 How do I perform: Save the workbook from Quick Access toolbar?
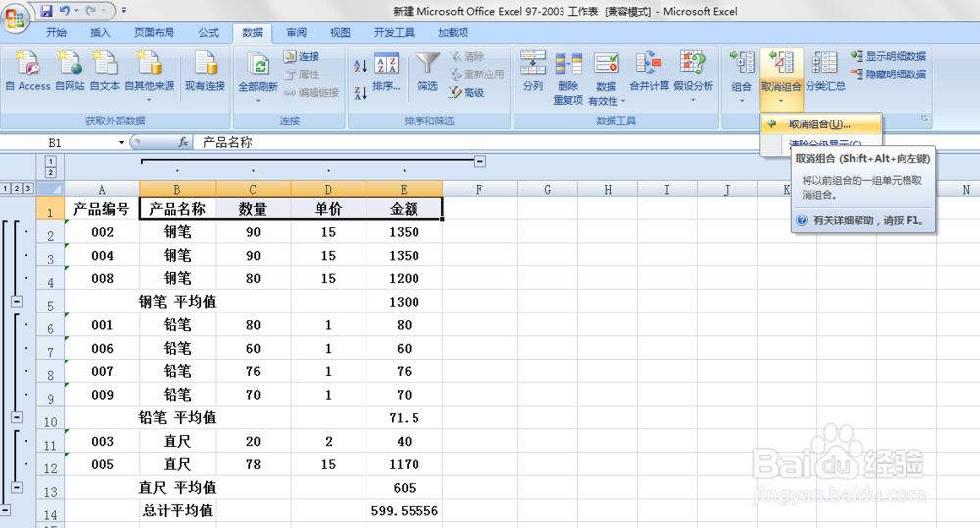[47, 11]
